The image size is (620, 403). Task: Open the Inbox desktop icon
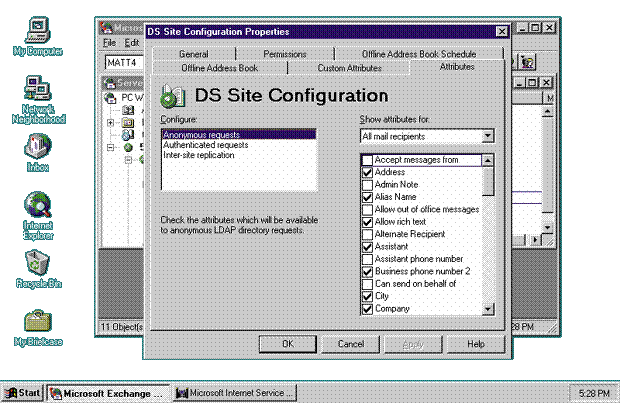(38, 153)
